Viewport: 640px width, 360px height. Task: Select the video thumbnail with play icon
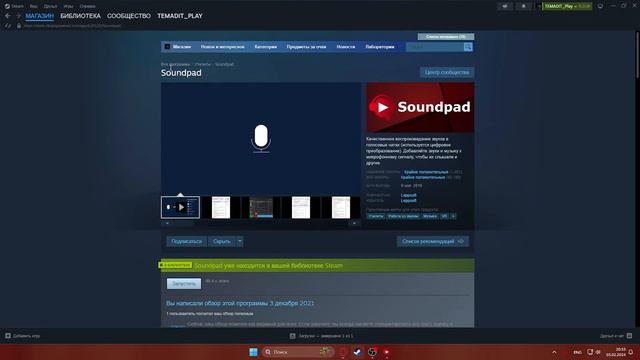[x=180, y=207]
